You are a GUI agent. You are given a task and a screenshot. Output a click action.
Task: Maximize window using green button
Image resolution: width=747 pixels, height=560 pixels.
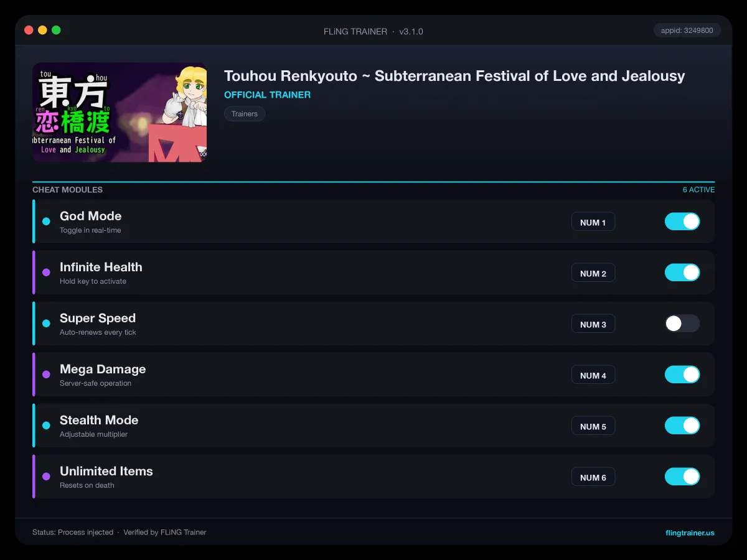56,30
